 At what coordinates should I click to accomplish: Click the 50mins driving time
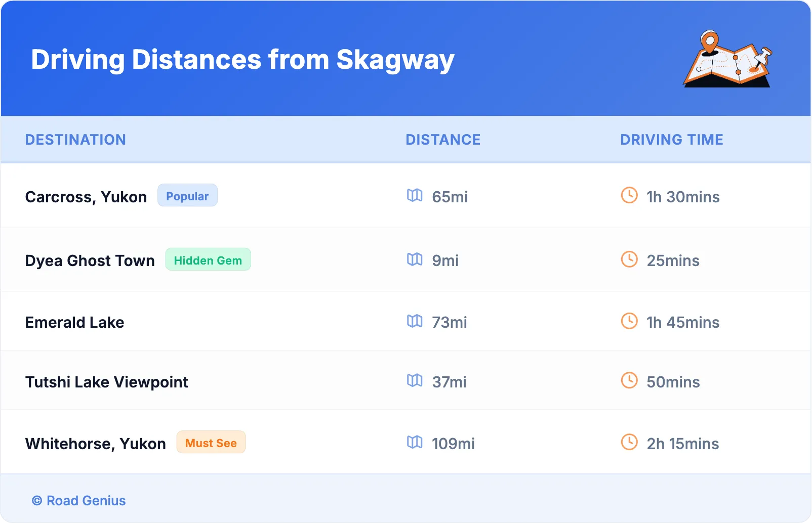673,382
